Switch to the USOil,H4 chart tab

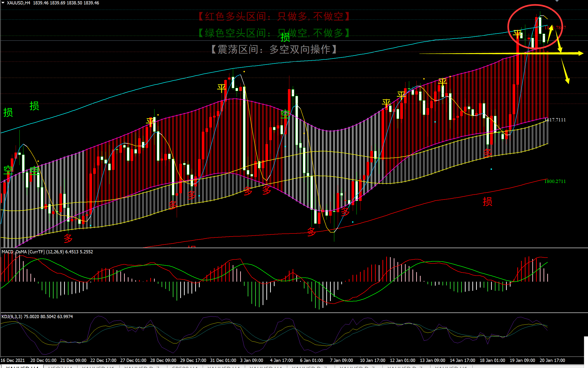tap(60, 367)
